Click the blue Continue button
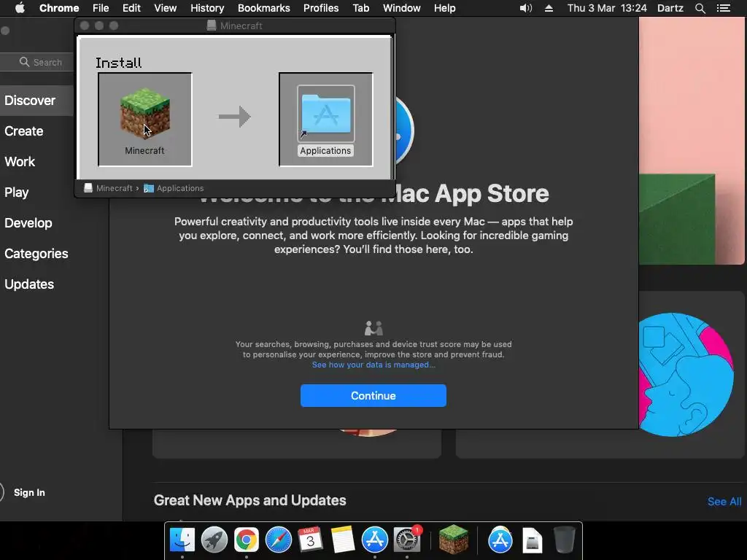The image size is (747, 560). coord(373,396)
